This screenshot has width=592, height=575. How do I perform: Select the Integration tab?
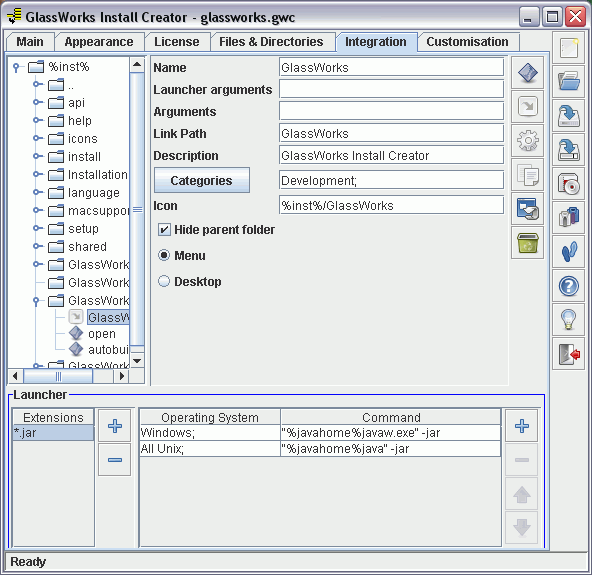click(x=376, y=42)
